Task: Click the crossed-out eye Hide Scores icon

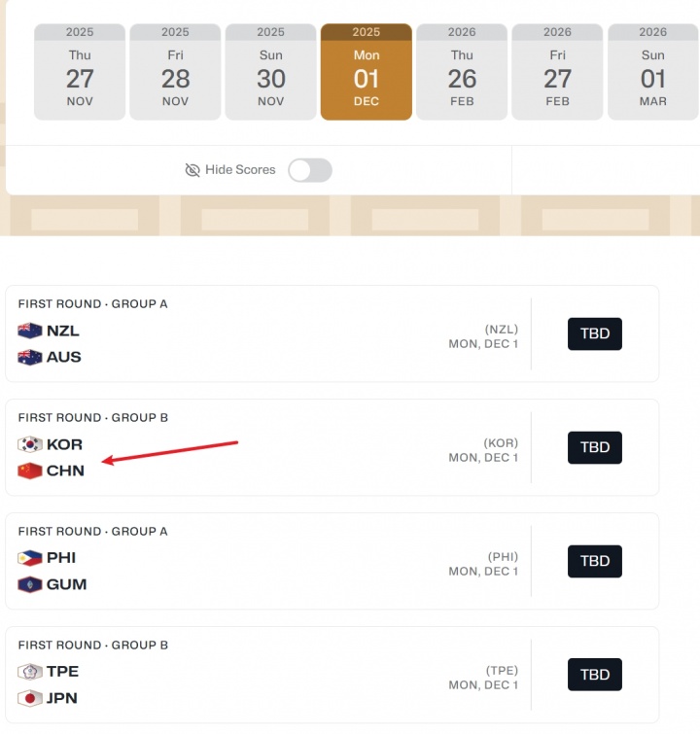Action: (192, 170)
